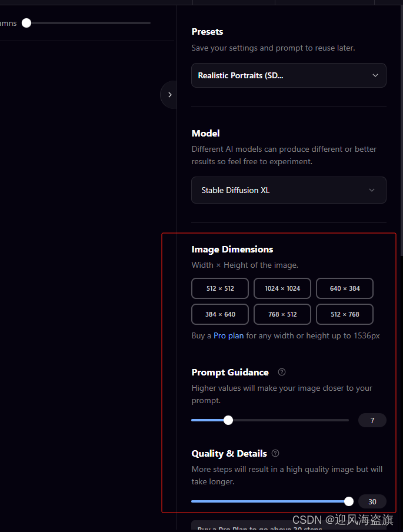Click the columns slider handle
Screen dimensions: 403x532
tap(26, 23)
